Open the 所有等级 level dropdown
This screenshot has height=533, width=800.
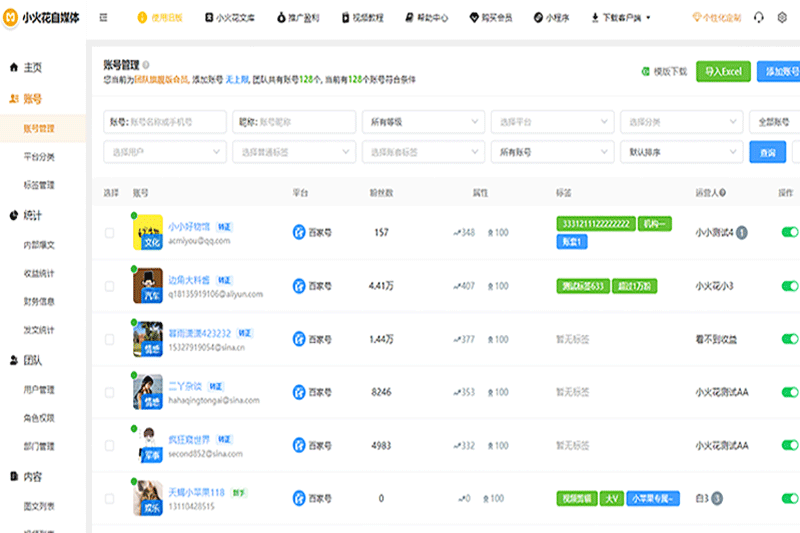tap(423, 122)
